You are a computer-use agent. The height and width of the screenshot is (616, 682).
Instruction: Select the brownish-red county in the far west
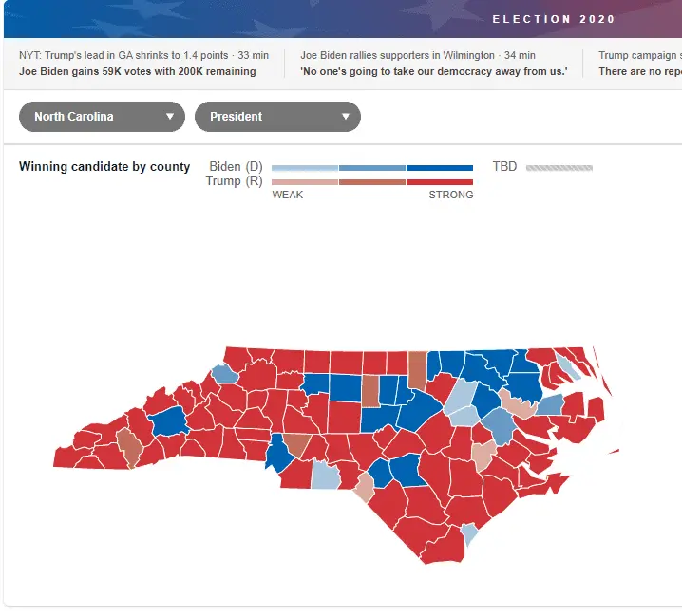point(129,447)
